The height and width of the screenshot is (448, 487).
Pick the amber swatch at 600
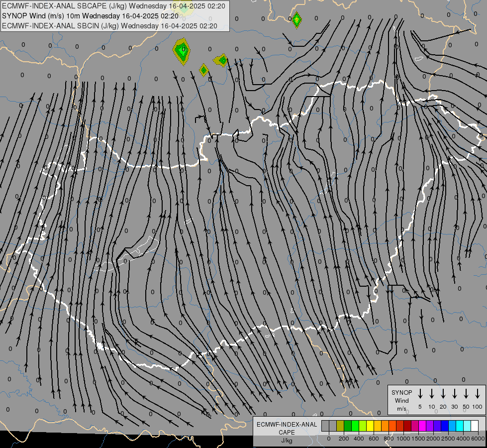[x=378, y=426]
